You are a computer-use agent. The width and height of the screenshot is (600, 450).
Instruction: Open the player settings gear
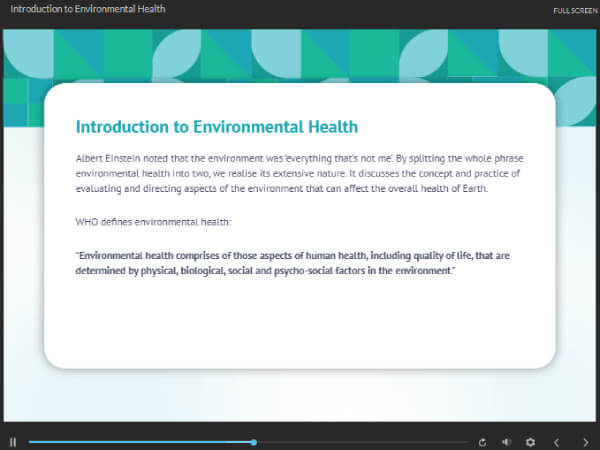(530, 442)
